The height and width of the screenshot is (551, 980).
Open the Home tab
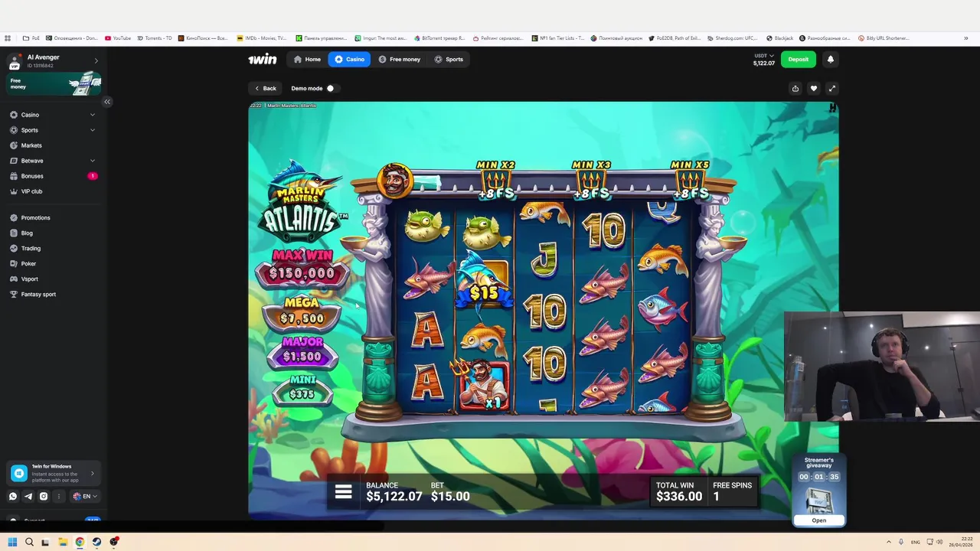click(x=307, y=59)
